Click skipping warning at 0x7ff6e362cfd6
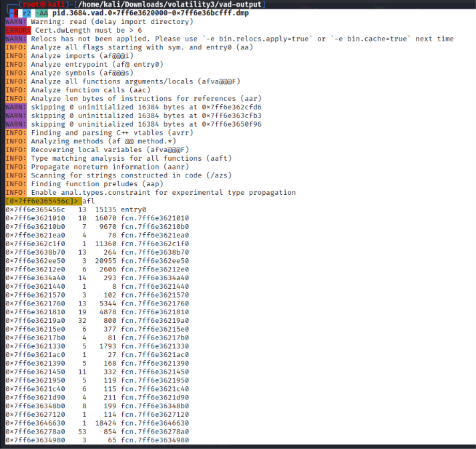The image size is (476, 449). (x=146, y=107)
